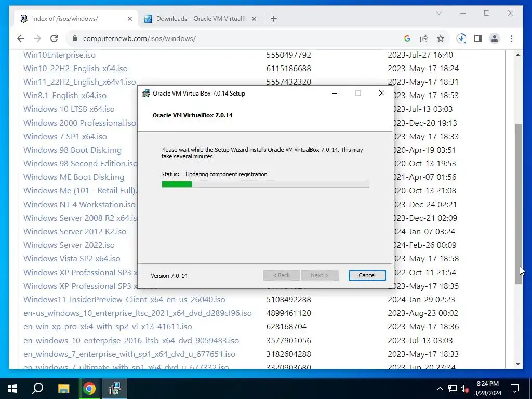532x399 pixels.
Task: Close the Downloads – Oracle VM VirtualBox tab
Action: tap(254, 19)
